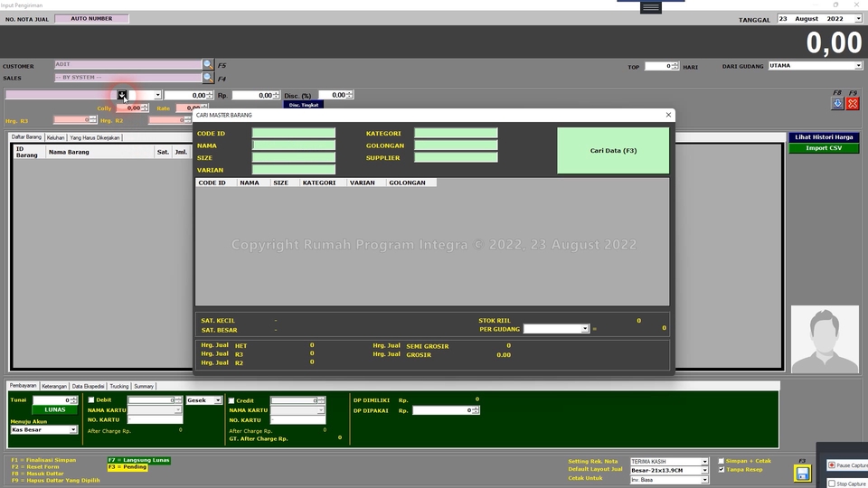Open the Tanggal date dropdown
Screen dimensions: 868x488
coord(858,19)
